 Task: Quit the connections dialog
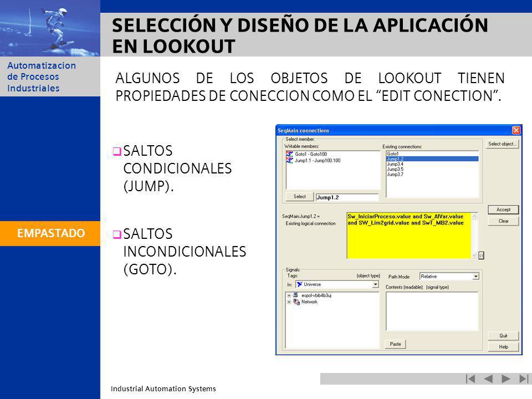[x=503, y=336]
